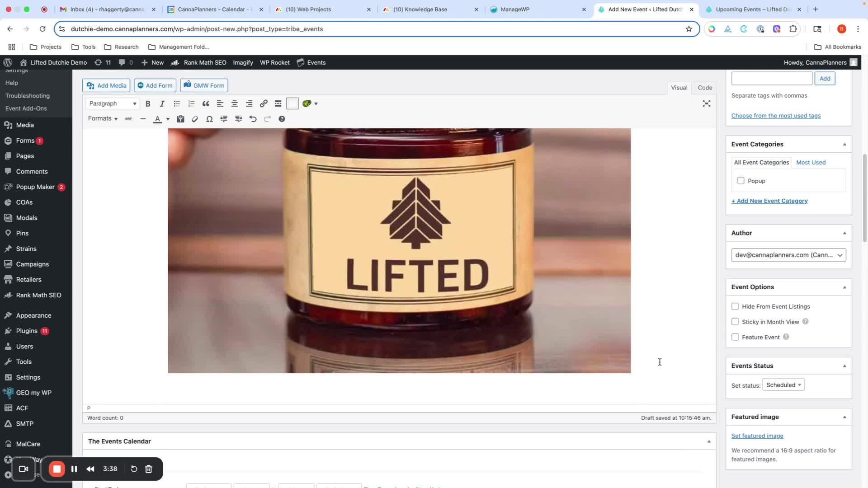The image size is (868, 488).
Task: Click the Add Media button
Action: [x=106, y=85]
